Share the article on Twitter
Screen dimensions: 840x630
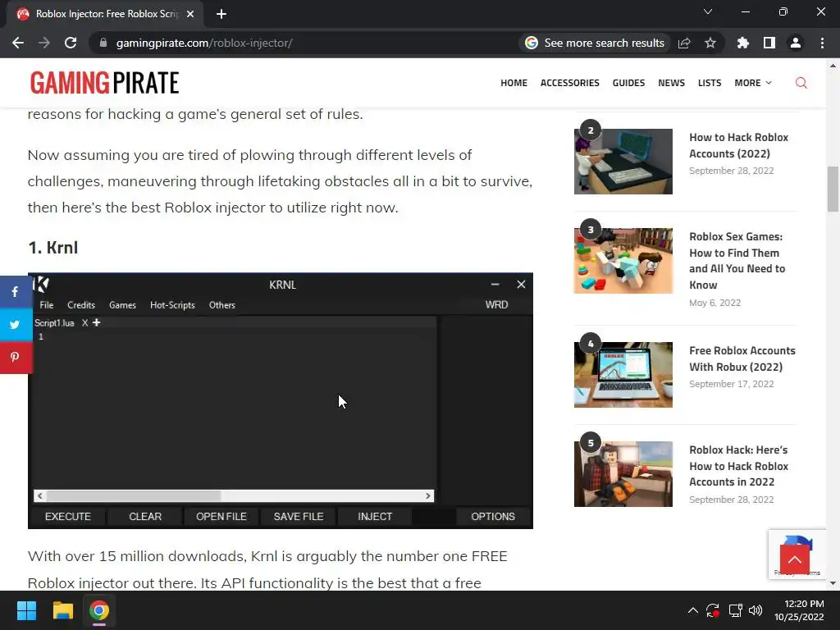point(15,325)
